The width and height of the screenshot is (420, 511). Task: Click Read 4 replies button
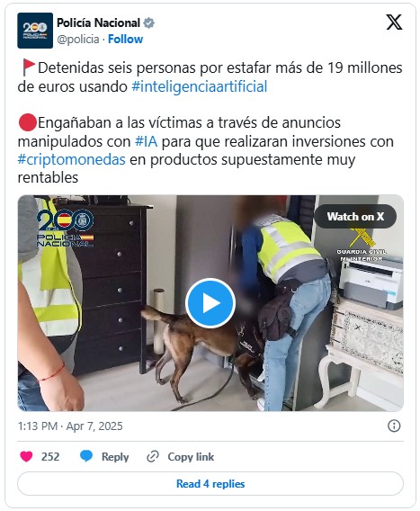[210, 484]
